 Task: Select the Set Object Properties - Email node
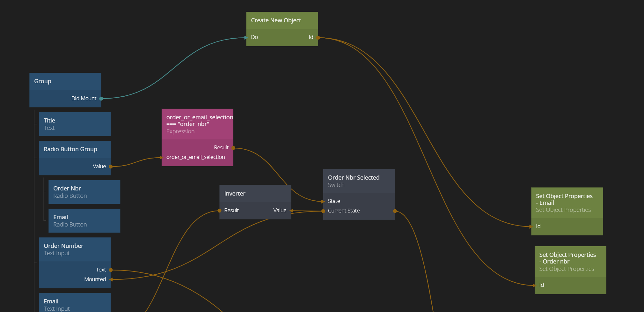click(x=567, y=203)
